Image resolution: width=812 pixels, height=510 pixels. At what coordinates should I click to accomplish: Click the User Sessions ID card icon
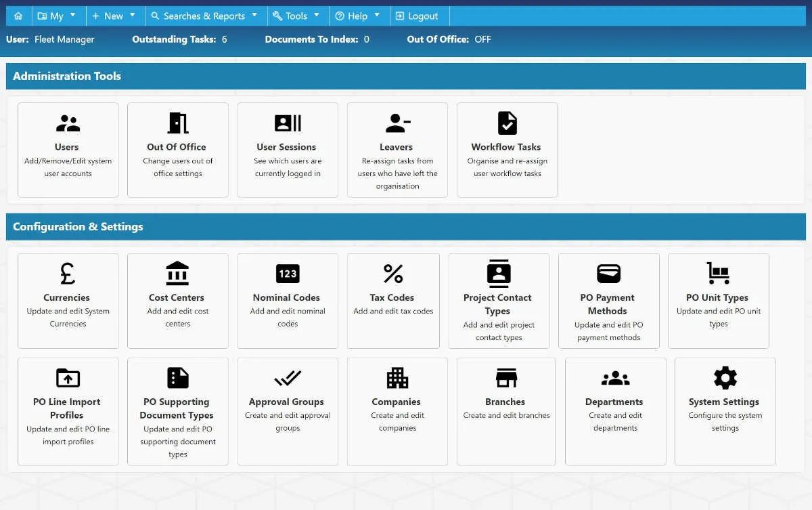[x=288, y=123]
